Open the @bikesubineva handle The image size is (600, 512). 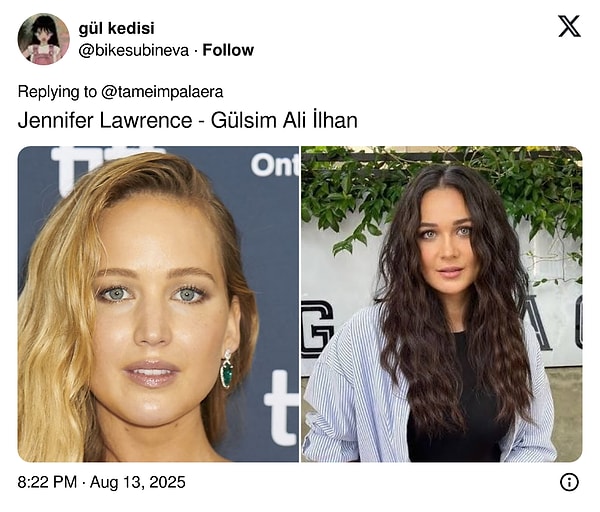point(134,51)
